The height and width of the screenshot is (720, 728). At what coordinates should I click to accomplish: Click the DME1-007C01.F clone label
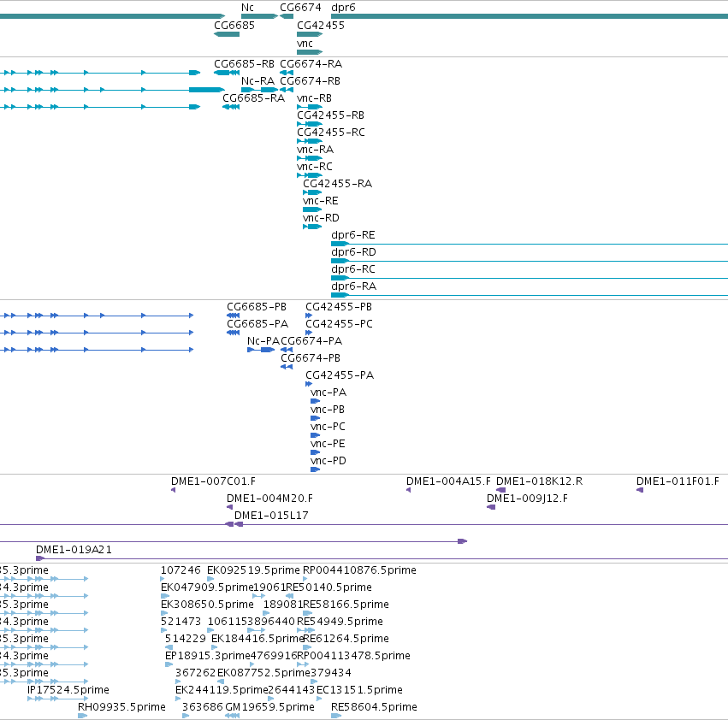click(214, 481)
